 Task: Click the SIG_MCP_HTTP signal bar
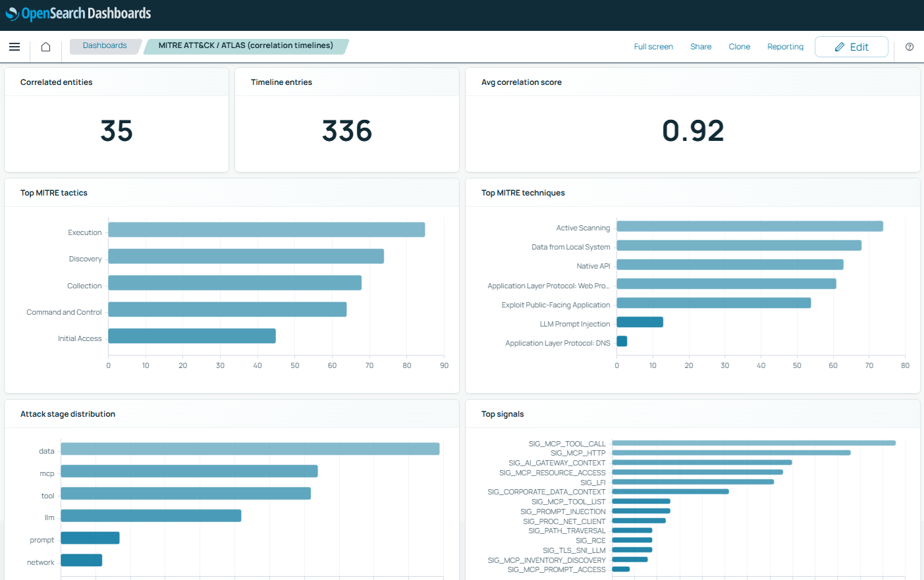pos(731,453)
